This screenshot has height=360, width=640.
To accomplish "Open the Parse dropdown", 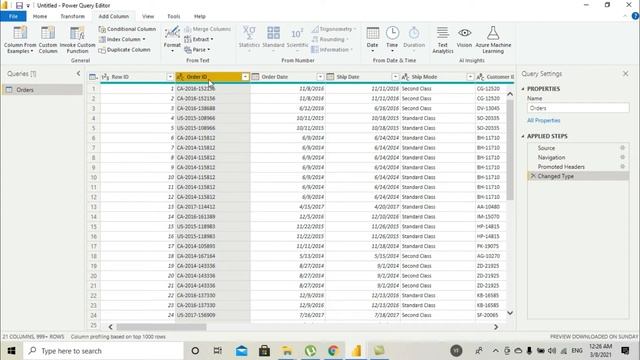I will coord(197,50).
